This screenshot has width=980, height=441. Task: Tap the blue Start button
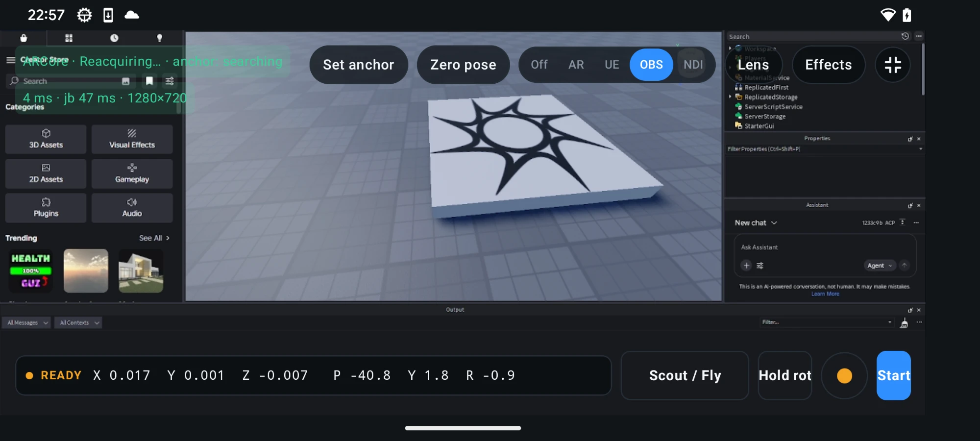click(x=894, y=375)
